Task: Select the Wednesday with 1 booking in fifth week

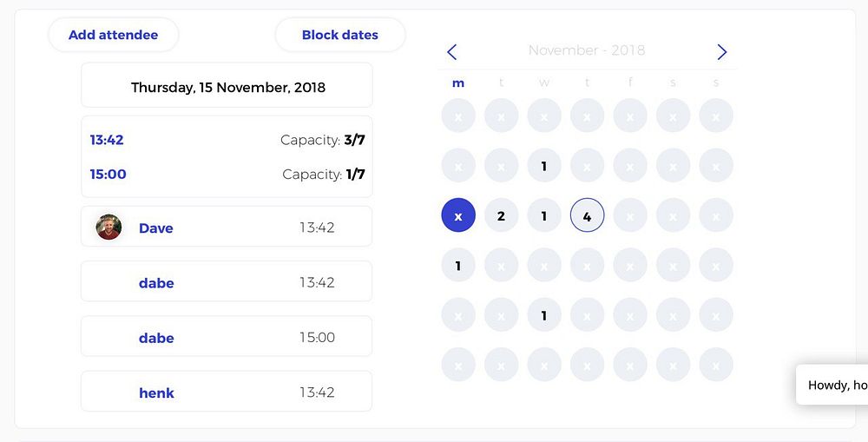Action: click(544, 315)
